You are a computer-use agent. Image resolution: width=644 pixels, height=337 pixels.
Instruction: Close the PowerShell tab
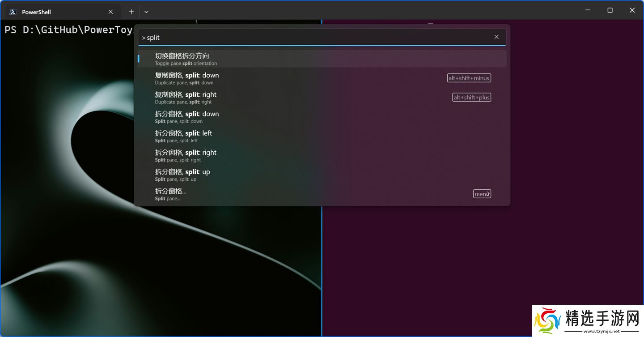pyautogui.click(x=111, y=12)
